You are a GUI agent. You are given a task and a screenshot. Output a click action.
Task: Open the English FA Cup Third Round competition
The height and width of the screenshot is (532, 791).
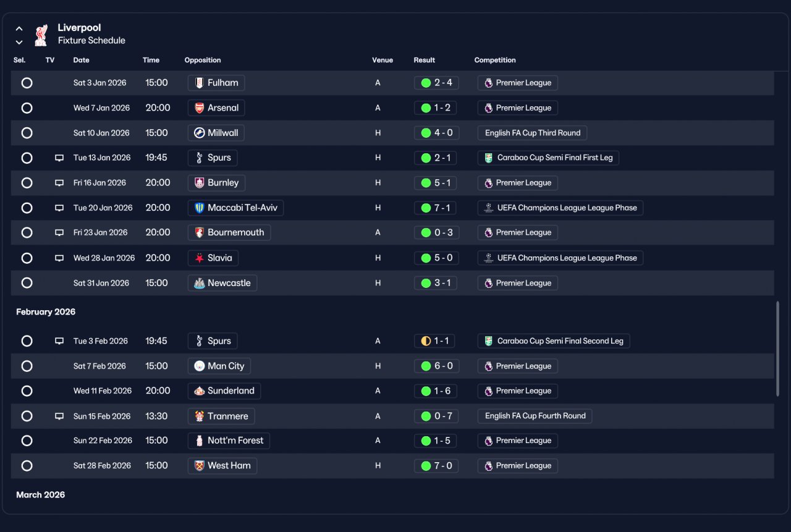[x=532, y=133]
